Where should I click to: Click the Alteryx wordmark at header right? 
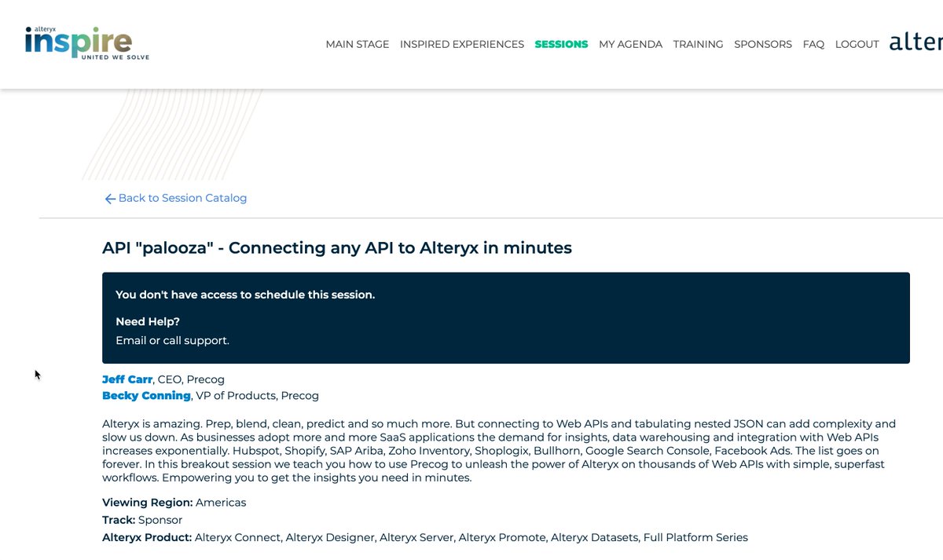click(x=915, y=42)
